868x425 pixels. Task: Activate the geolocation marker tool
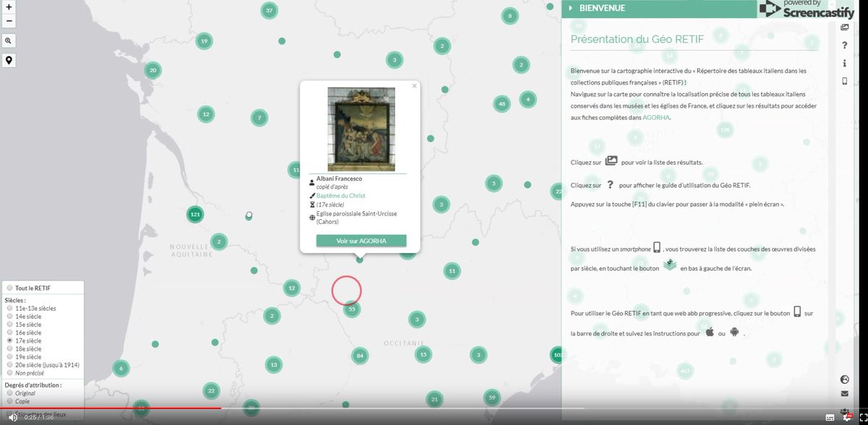9,60
